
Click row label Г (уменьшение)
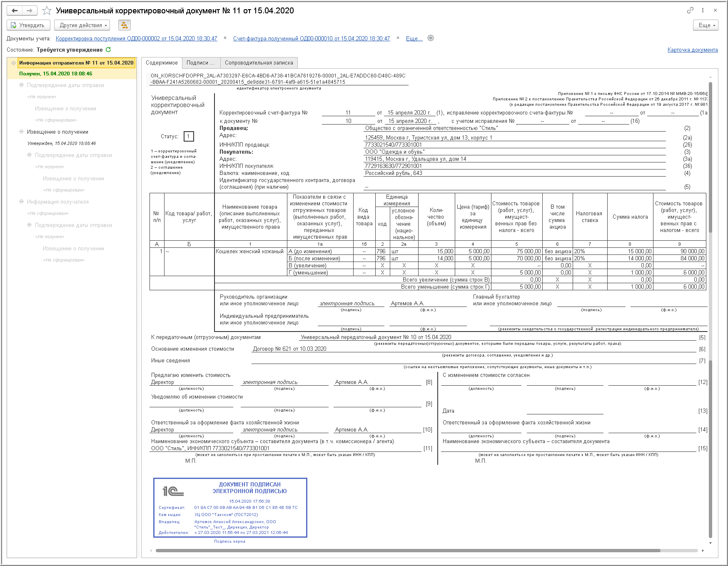(x=308, y=273)
